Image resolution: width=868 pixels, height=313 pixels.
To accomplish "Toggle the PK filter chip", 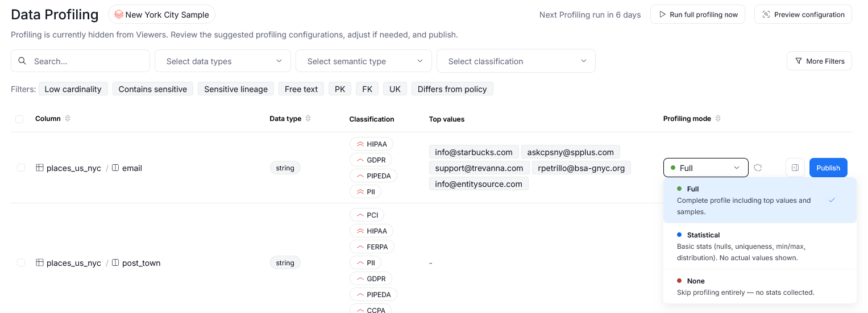I will click(340, 89).
